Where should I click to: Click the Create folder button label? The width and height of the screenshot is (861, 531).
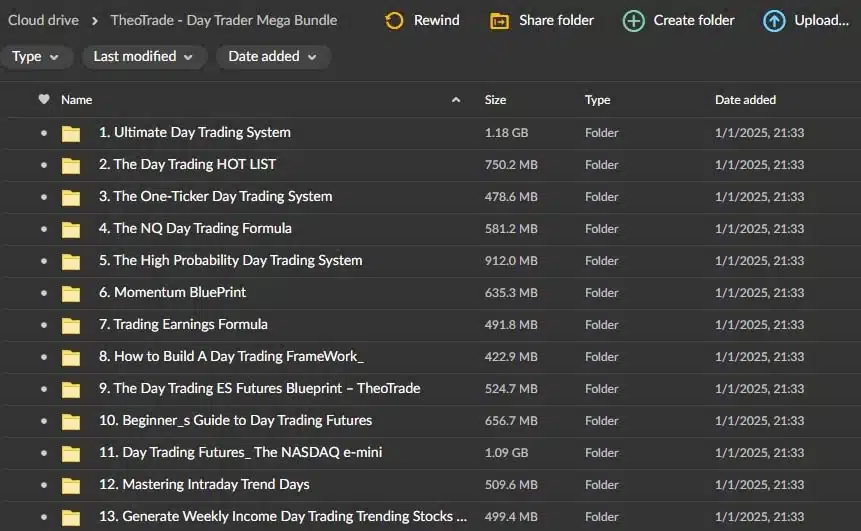click(694, 20)
